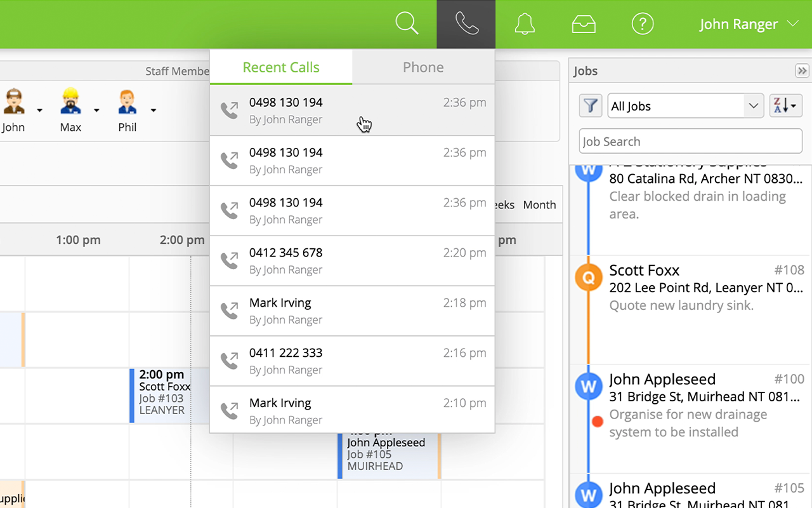This screenshot has height=508, width=812.
Task: Click the red unread dot on John Appleseed job #100
Action: point(597,421)
